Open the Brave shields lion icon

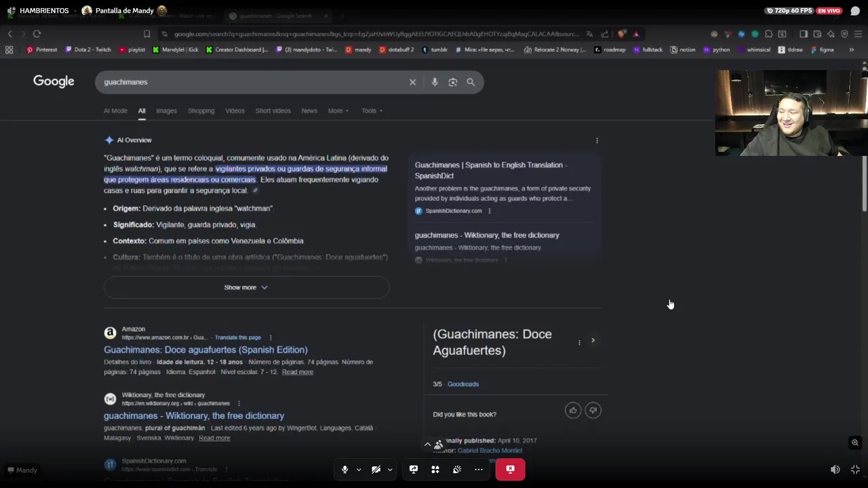(621, 34)
